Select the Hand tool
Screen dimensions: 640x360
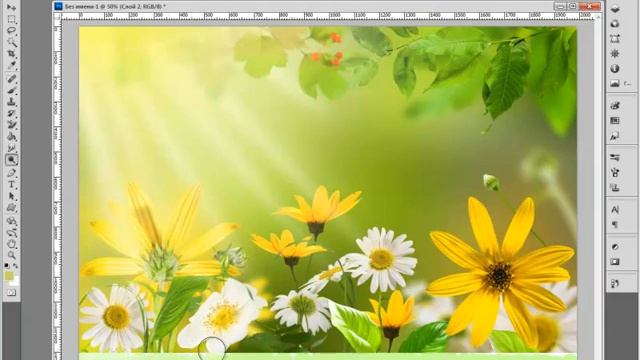point(11,244)
